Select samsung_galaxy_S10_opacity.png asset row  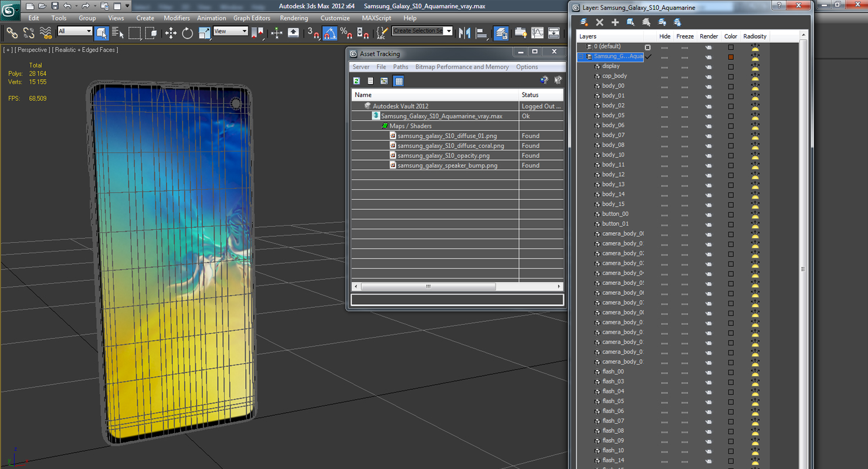point(457,155)
